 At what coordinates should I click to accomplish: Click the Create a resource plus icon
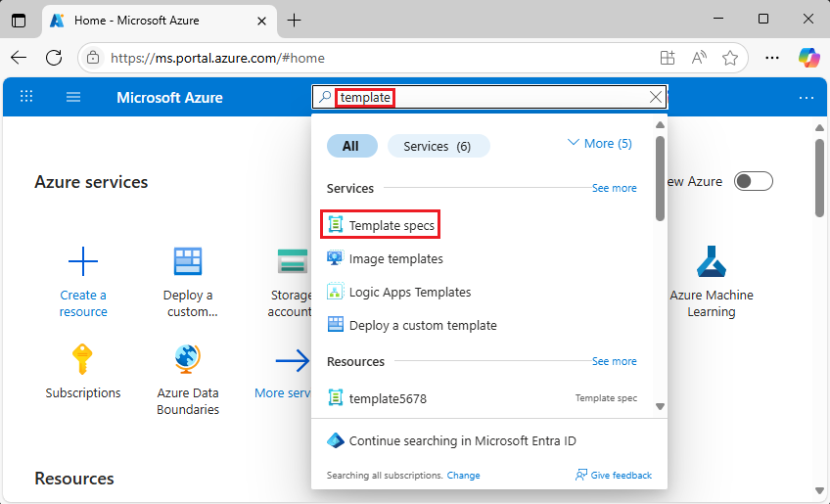tap(83, 261)
